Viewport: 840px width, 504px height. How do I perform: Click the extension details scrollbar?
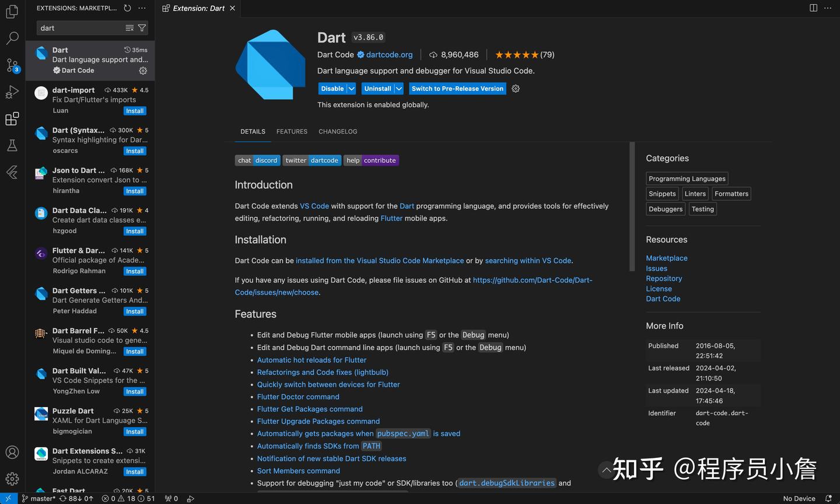pyautogui.click(x=632, y=206)
